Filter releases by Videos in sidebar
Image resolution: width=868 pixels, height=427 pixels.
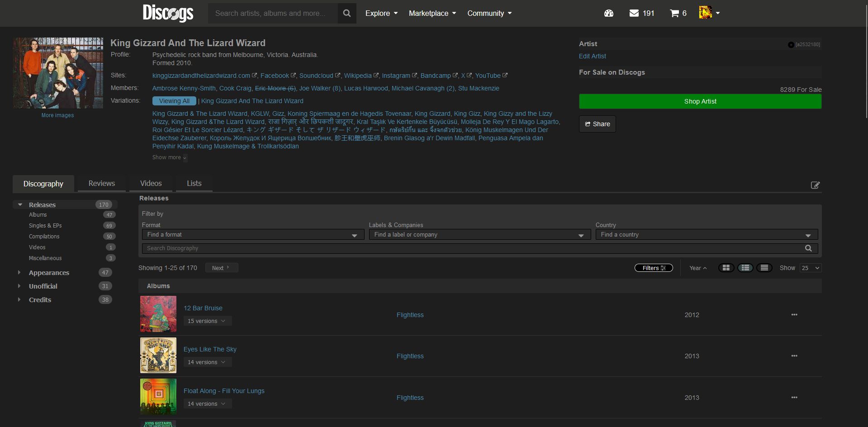[37, 247]
